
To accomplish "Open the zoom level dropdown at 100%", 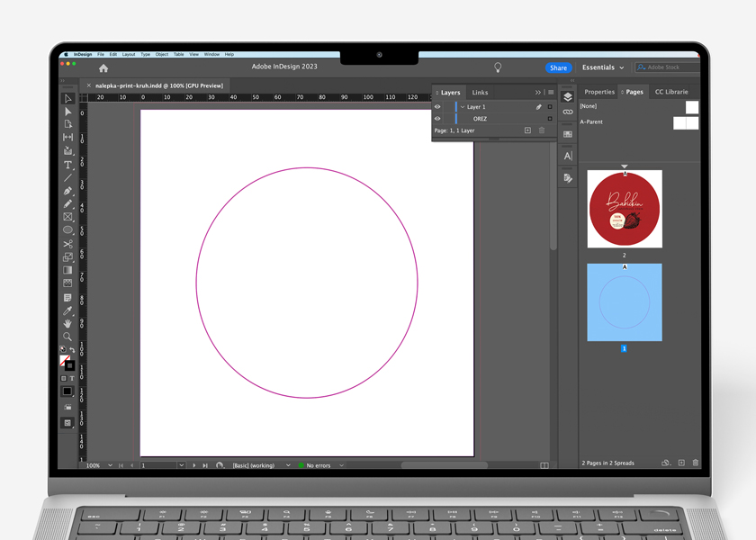I will pyautogui.click(x=110, y=465).
